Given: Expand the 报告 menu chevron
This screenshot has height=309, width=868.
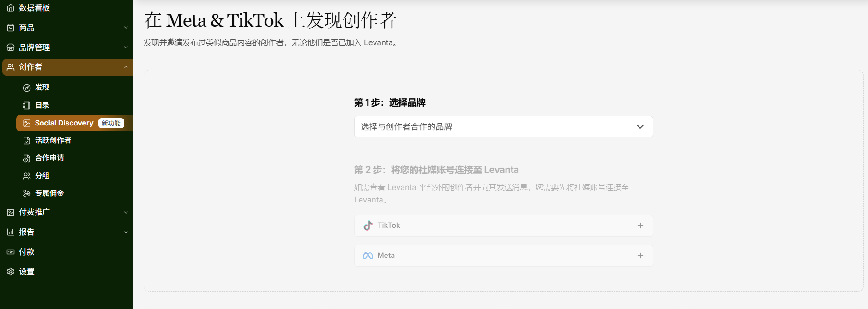Looking at the screenshot, I should pos(126,232).
